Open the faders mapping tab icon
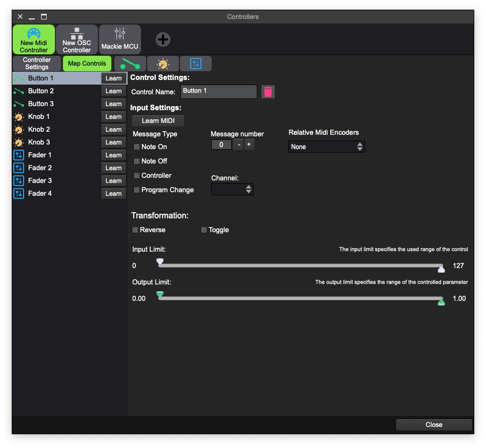The height and width of the screenshot is (448, 486). (195, 63)
